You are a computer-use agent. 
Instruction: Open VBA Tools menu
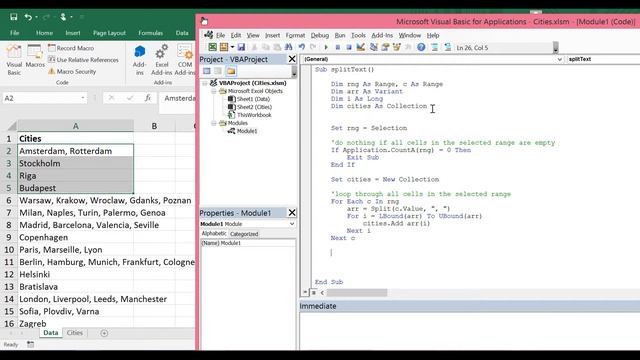(x=358, y=36)
